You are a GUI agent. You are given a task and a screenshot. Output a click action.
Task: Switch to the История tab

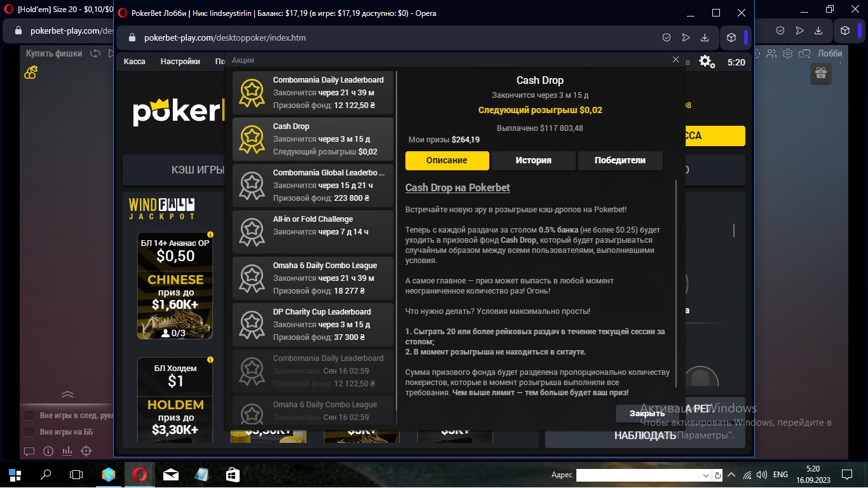click(534, 161)
